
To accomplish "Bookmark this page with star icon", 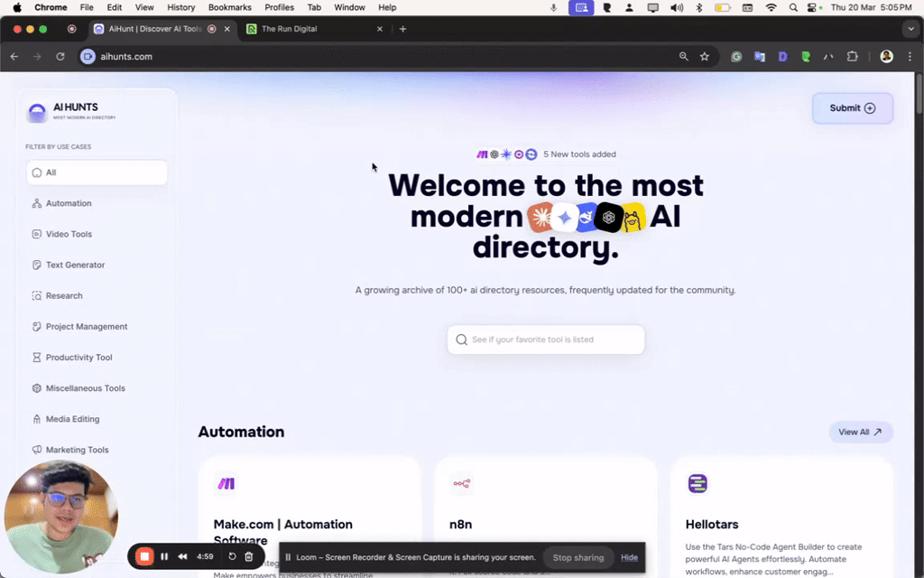I will tap(704, 57).
